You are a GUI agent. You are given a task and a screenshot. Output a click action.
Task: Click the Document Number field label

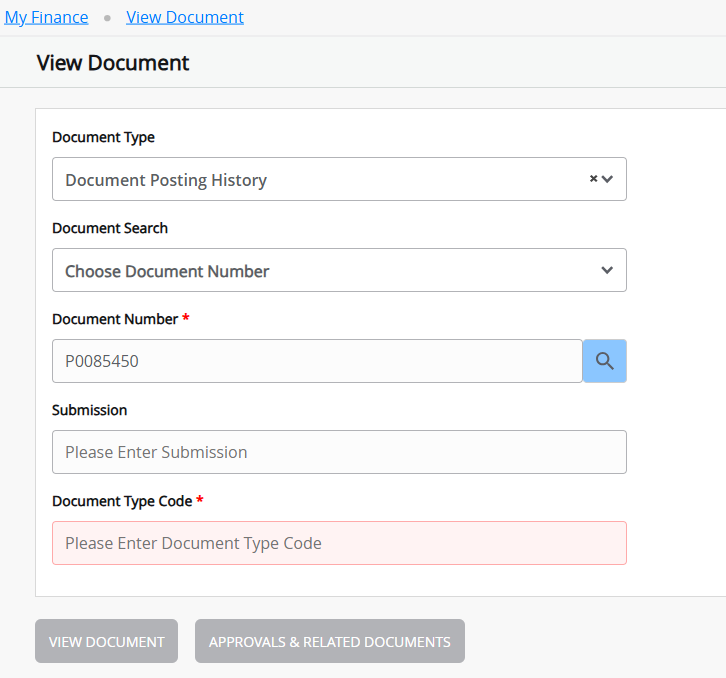[x=115, y=319]
